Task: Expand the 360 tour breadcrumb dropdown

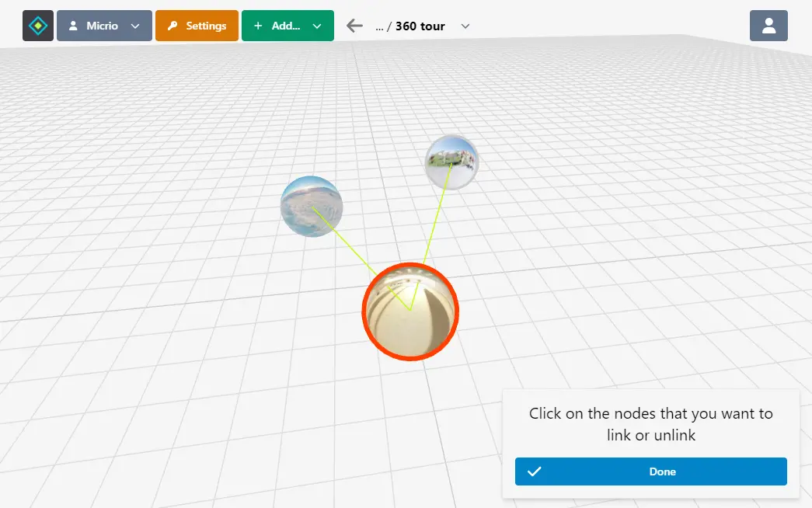Action: coord(465,26)
